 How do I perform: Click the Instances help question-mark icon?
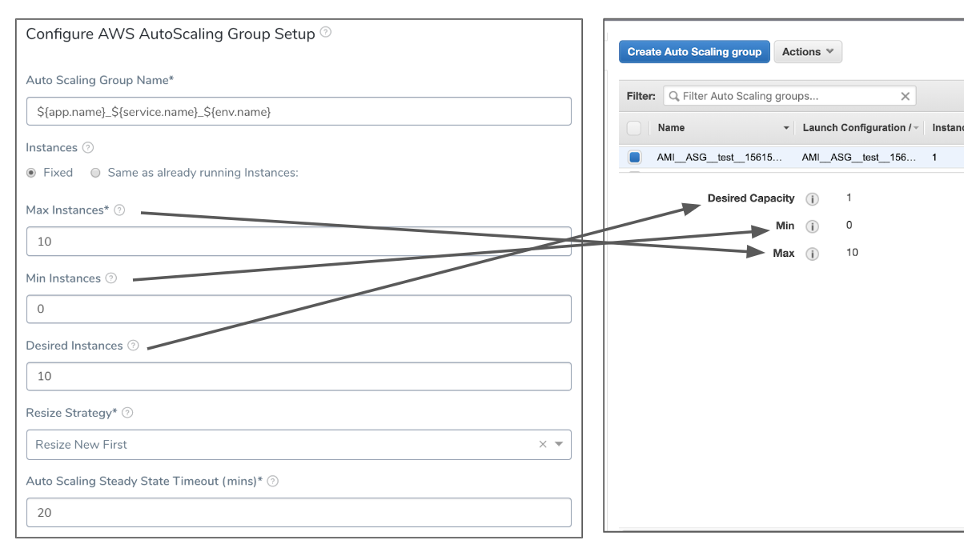click(88, 148)
